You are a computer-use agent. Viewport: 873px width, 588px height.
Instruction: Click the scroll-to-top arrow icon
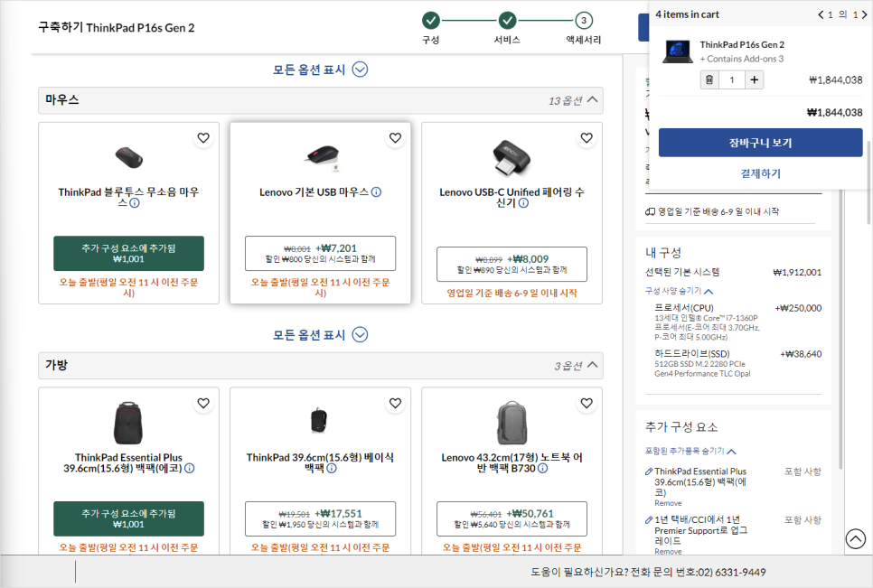856,538
